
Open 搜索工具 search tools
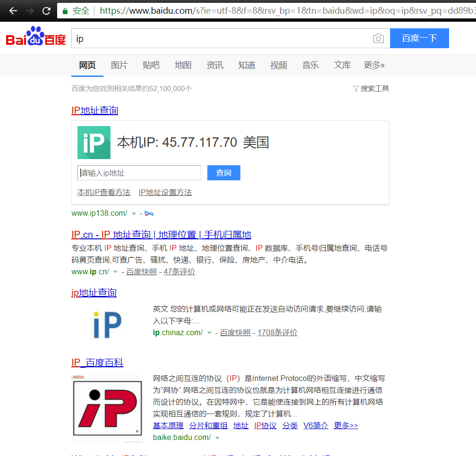coord(374,89)
